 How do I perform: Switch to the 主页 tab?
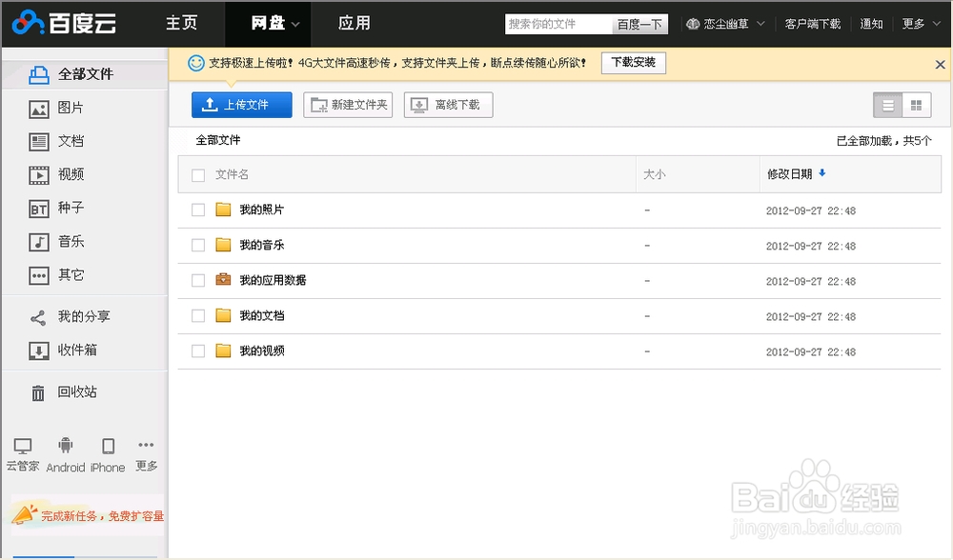(182, 24)
